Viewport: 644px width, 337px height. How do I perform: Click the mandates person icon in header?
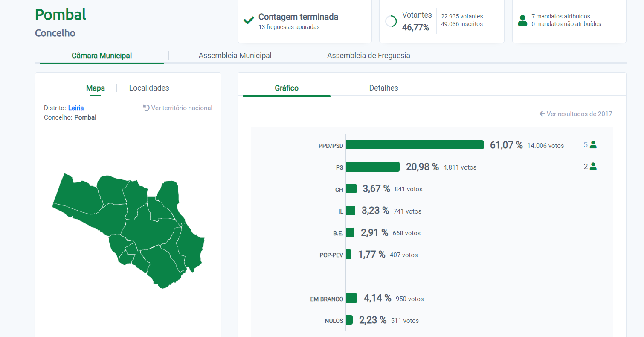click(x=522, y=20)
